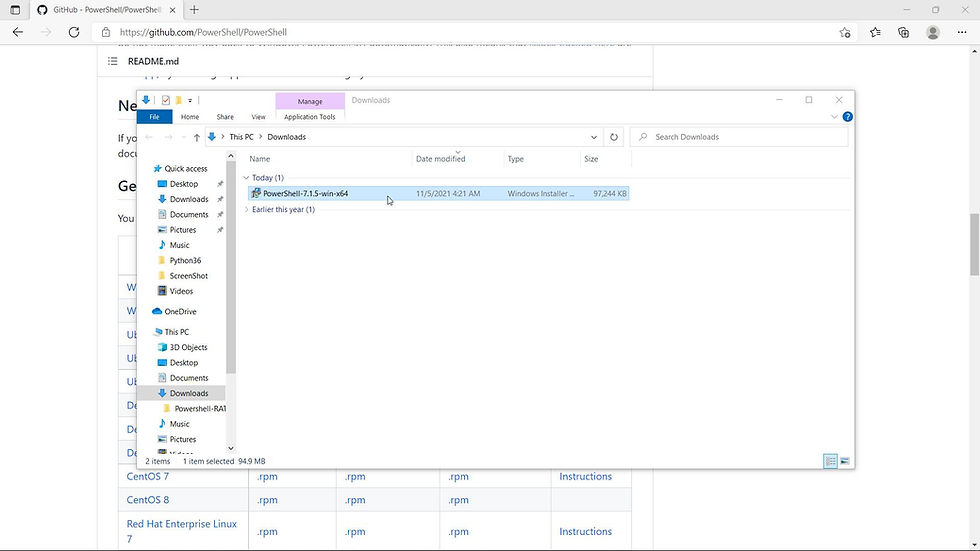Open pinned Pictures under Quick access
The width and height of the screenshot is (980, 551).
pyautogui.click(x=182, y=230)
